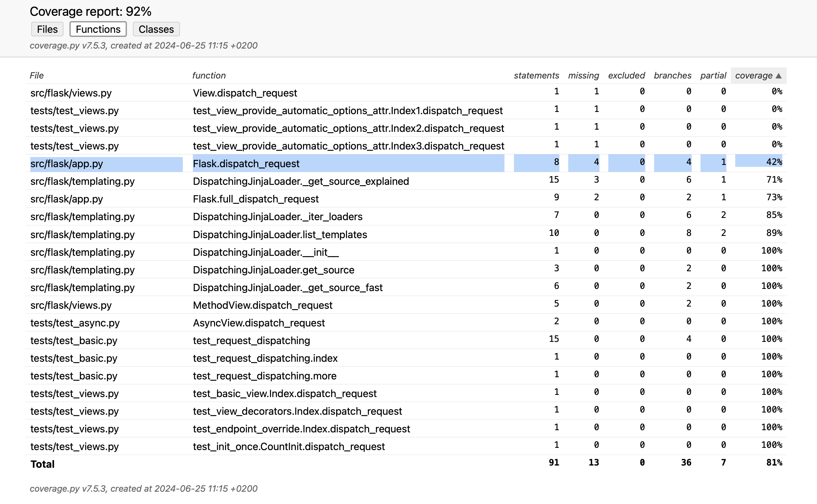817x504 pixels.
Task: Select the highlighted src/flask/app.py row
Action: [406, 163]
